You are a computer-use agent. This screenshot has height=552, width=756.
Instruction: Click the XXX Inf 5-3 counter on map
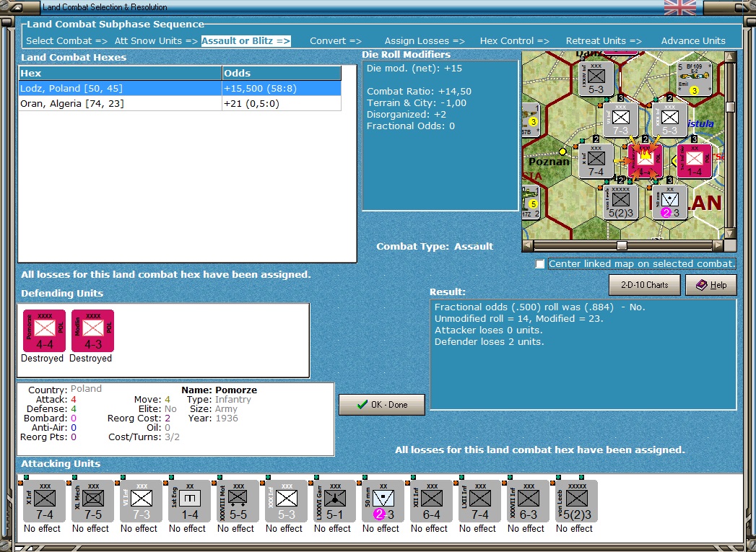pyautogui.click(x=669, y=120)
